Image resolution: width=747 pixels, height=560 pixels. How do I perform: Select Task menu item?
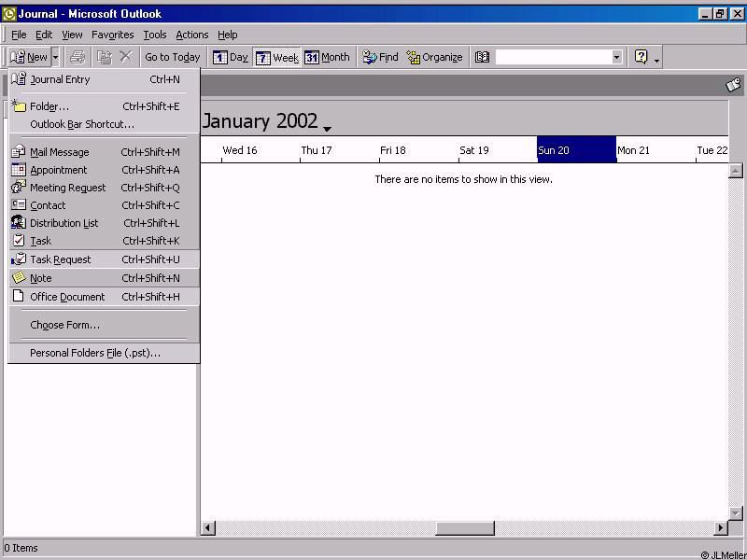(104, 241)
